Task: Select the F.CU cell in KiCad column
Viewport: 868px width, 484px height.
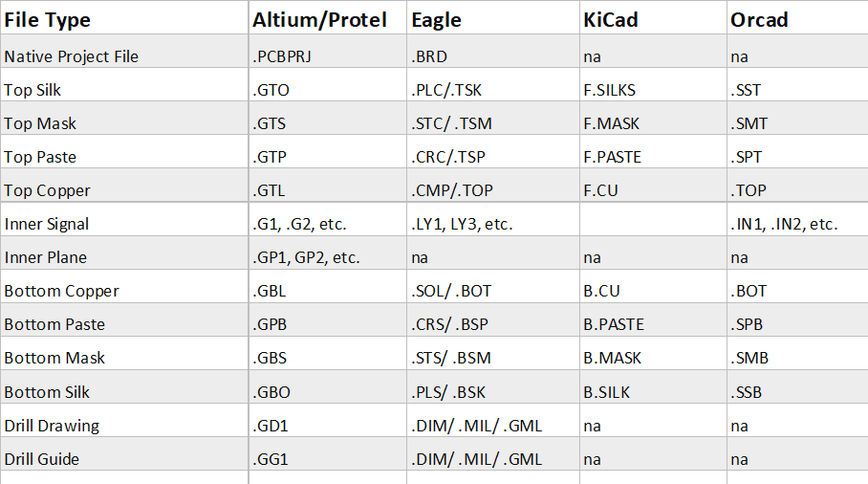Action: (x=600, y=190)
